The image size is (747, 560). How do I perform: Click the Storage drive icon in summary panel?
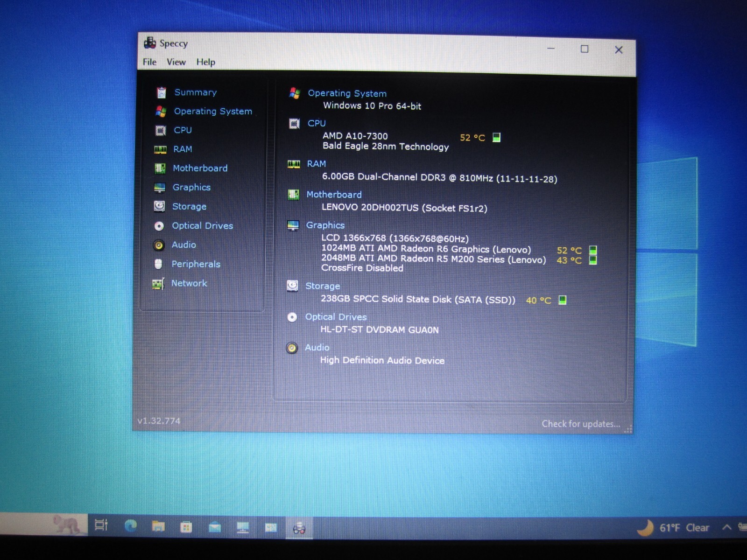click(x=292, y=286)
